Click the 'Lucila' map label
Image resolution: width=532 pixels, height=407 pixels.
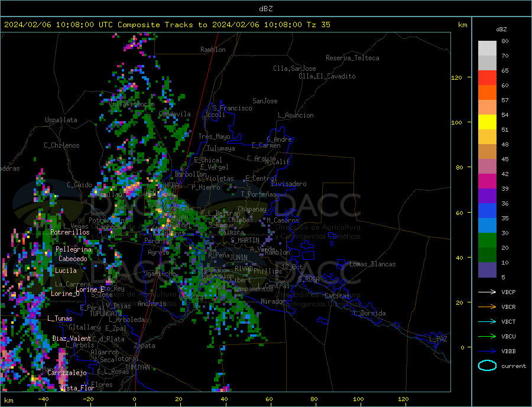click(x=66, y=271)
